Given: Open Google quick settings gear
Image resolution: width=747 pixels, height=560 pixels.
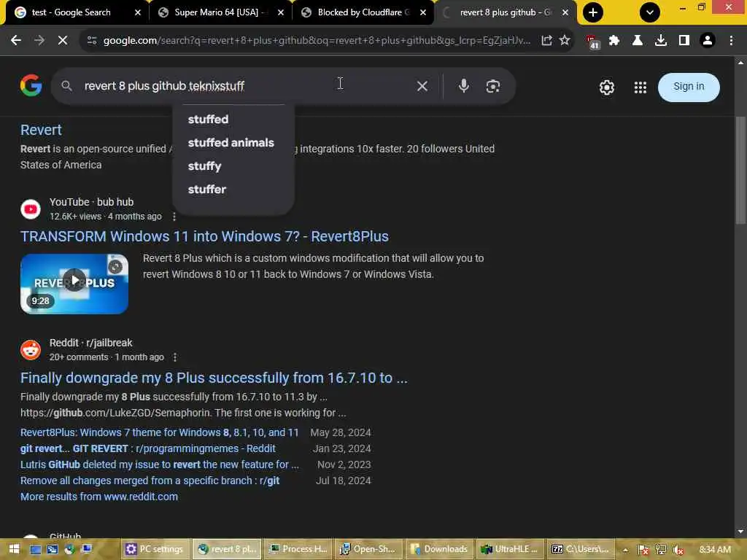Looking at the screenshot, I should 606,87.
